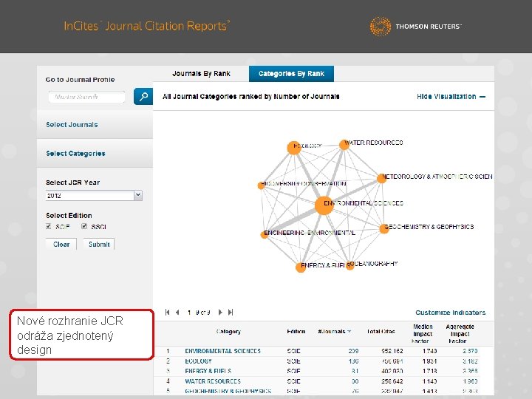Screen dimensions: 532x399
Task: Click the page number field showing 1
Action: 188,312
